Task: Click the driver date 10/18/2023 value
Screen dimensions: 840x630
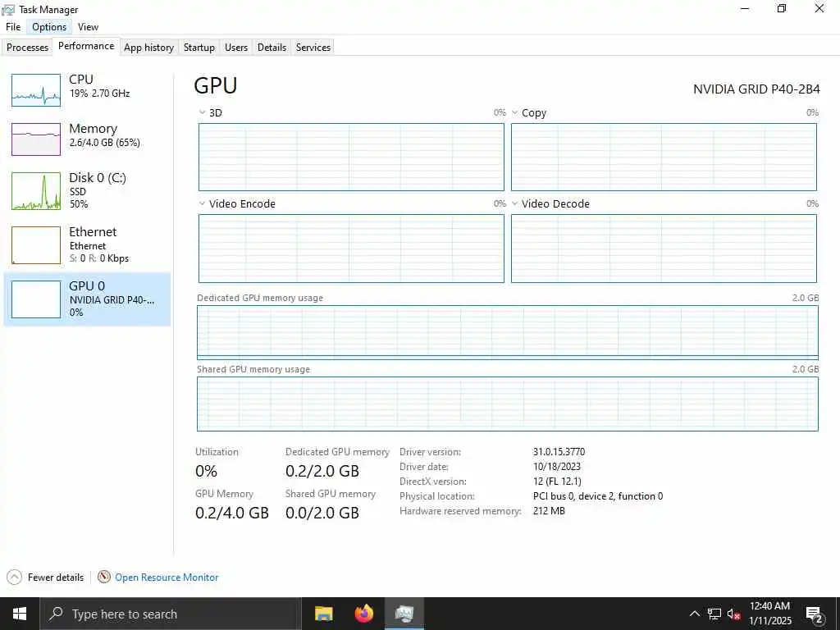Action: click(557, 467)
